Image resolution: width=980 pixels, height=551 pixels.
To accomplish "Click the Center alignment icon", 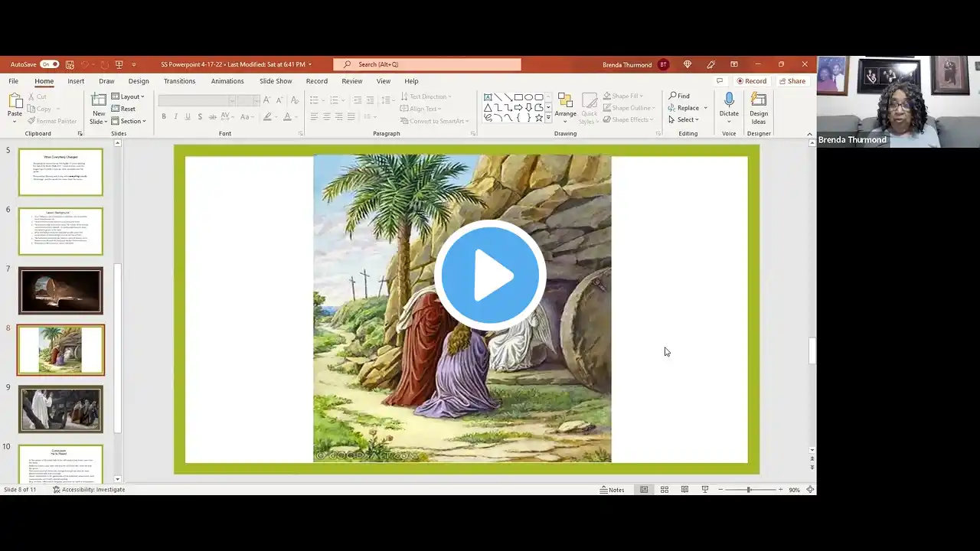I will (x=326, y=117).
